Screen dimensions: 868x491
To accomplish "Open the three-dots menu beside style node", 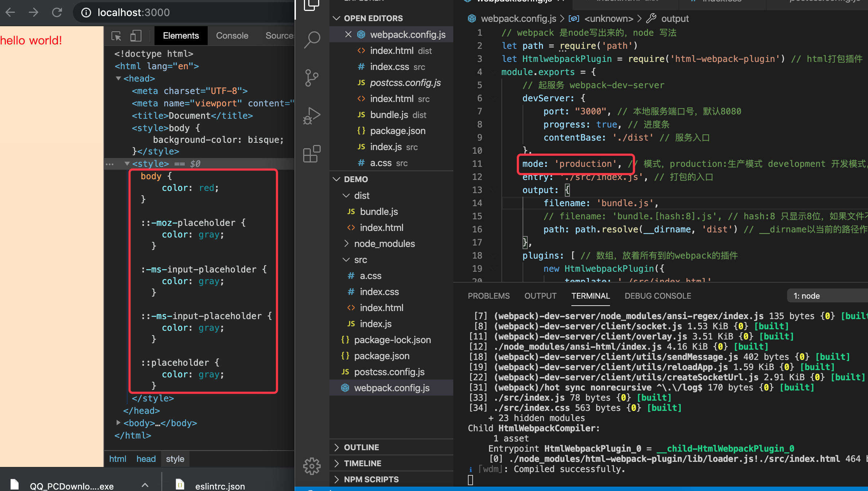I will 109,164.
